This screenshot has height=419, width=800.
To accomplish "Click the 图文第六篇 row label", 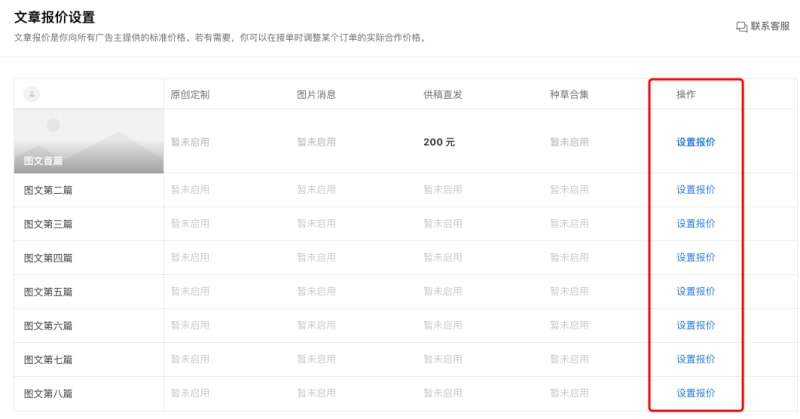I will 48,326.
